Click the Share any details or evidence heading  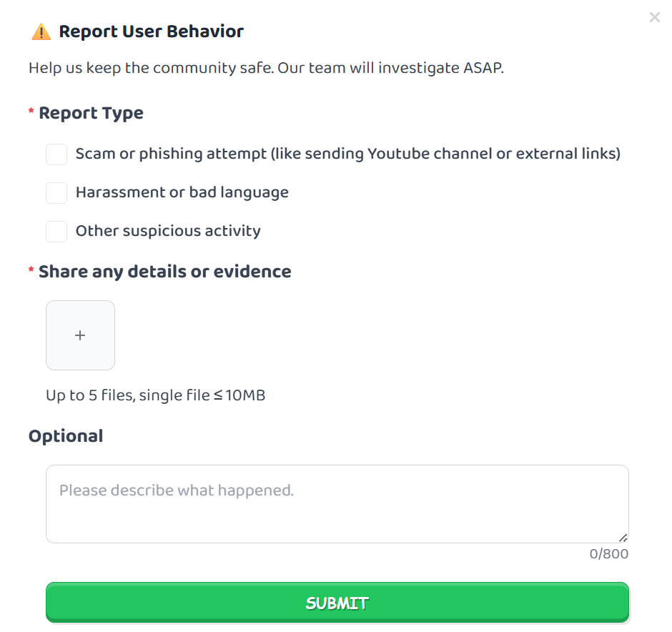tap(165, 272)
